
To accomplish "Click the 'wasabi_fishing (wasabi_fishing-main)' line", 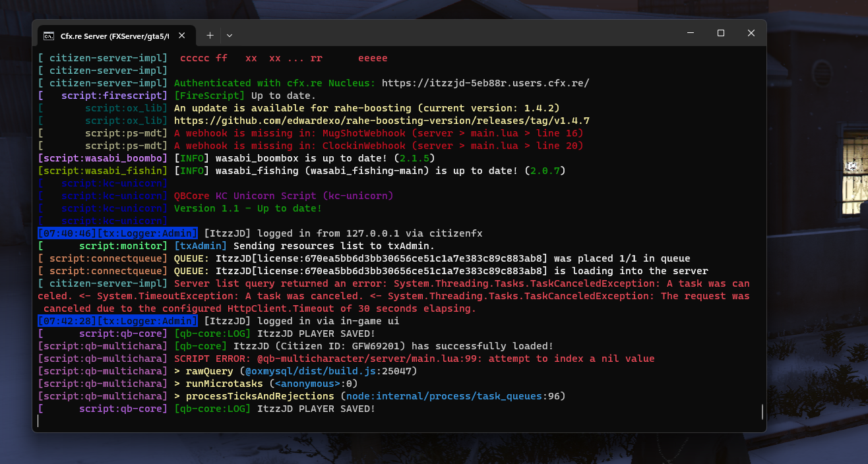I will tap(370, 171).
